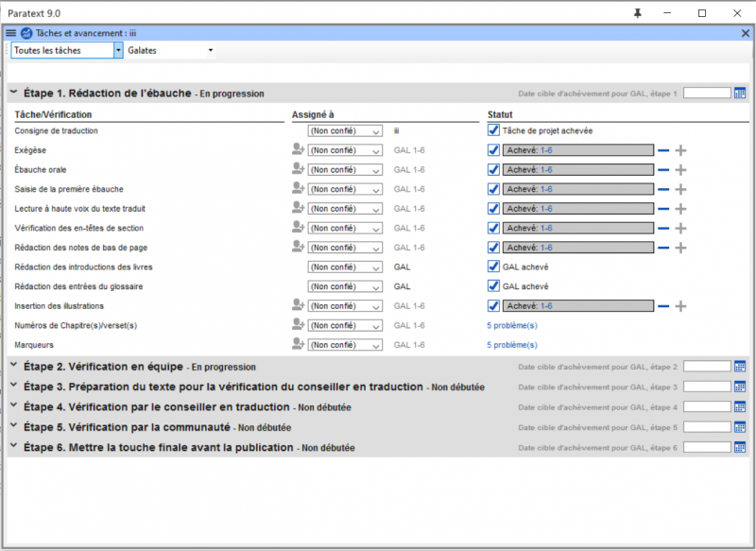The image size is (756, 551).
Task: Open the calendar for étape 3 target date
Action: 740,387
